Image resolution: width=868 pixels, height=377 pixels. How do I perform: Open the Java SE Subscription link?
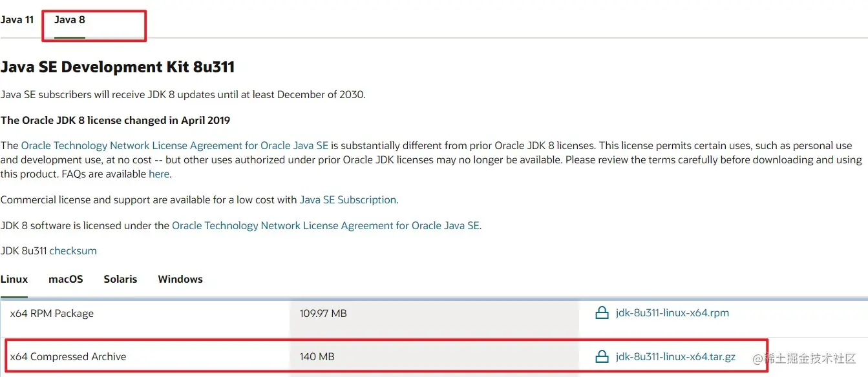(348, 200)
